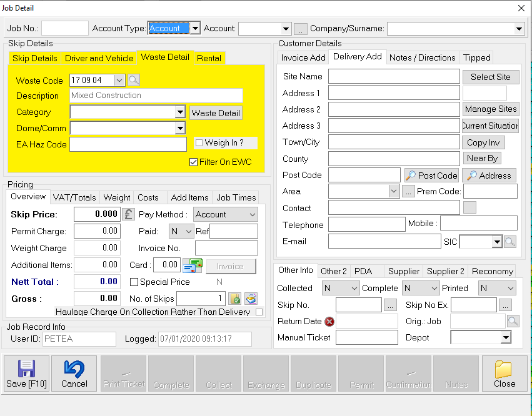This screenshot has height=416, width=532.
Task: Open the Depot dropdown
Action: pyautogui.click(x=506, y=338)
